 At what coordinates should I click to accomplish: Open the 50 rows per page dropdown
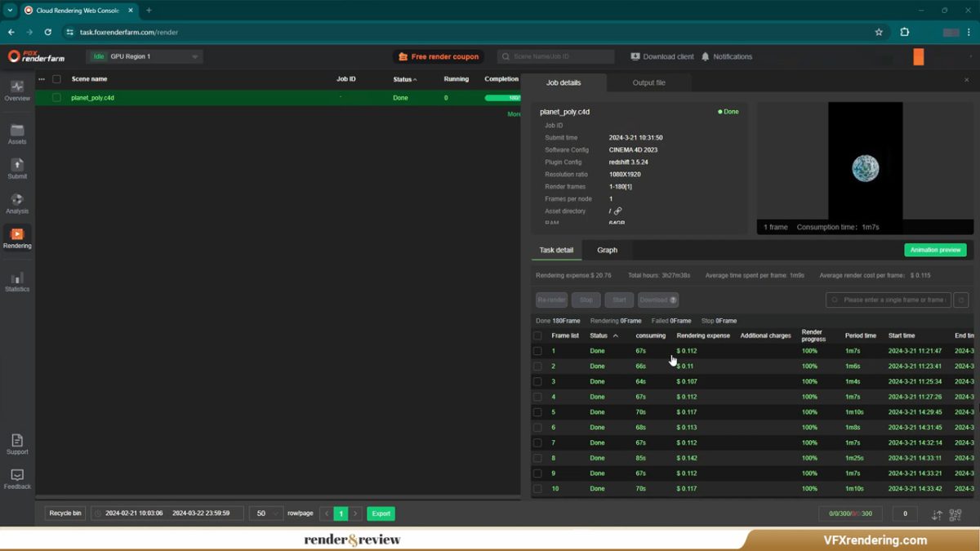266,513
